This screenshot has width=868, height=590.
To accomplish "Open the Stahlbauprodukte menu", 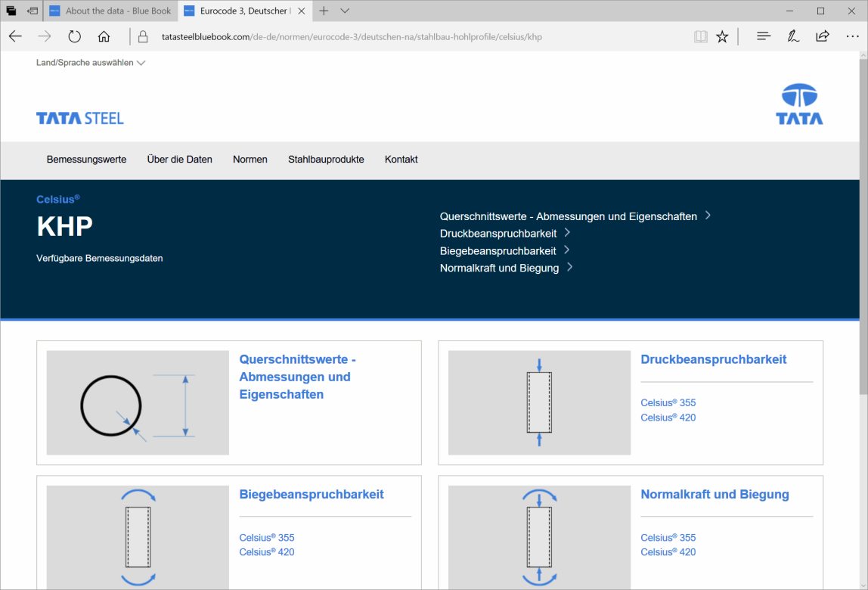I will 326,160.
